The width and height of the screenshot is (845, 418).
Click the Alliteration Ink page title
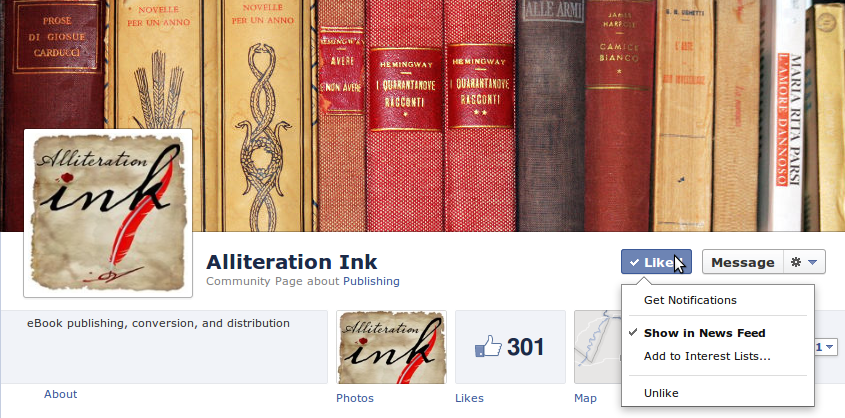[292, 262]
